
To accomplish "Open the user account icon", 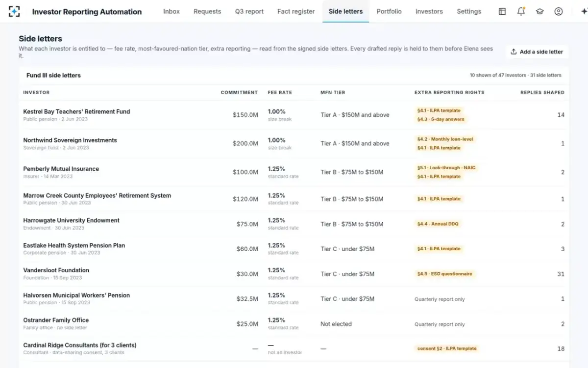I will [x=559, y=11].
